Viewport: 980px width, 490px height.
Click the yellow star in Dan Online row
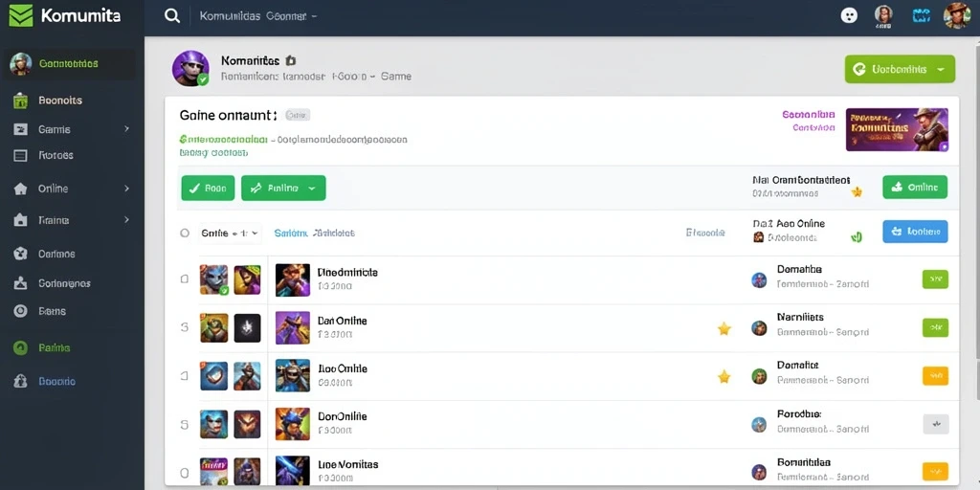coord(724,329)
